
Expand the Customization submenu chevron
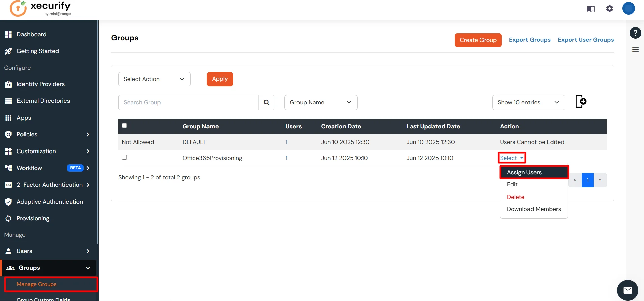[88, 151]
